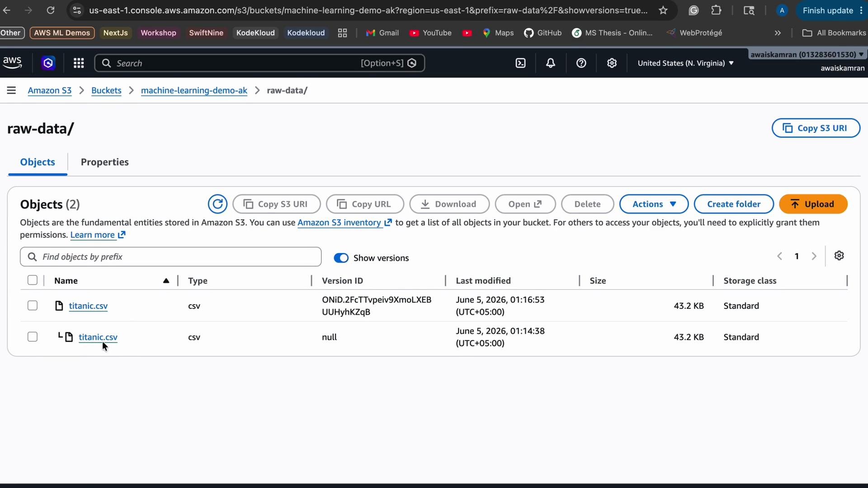Select all objects with header checkbox
Screen dimensions: 868x488
(33, 280)
